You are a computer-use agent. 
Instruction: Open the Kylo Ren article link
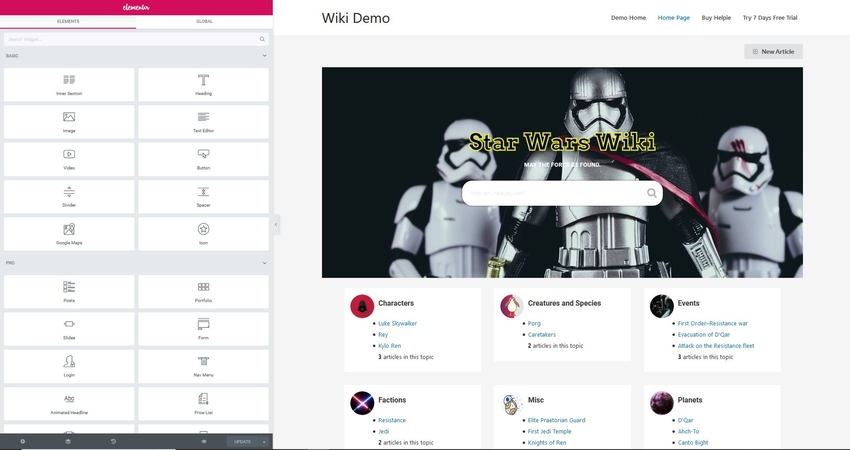[389, 345]
